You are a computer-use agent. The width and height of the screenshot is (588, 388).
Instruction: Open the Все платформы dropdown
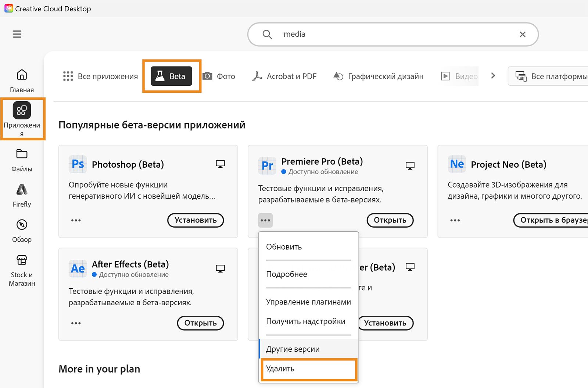pos(548,76)
